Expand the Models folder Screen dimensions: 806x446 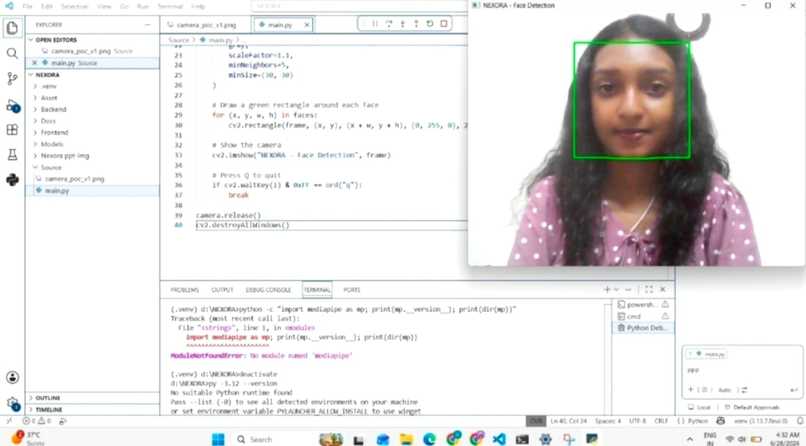pos(95,144)
